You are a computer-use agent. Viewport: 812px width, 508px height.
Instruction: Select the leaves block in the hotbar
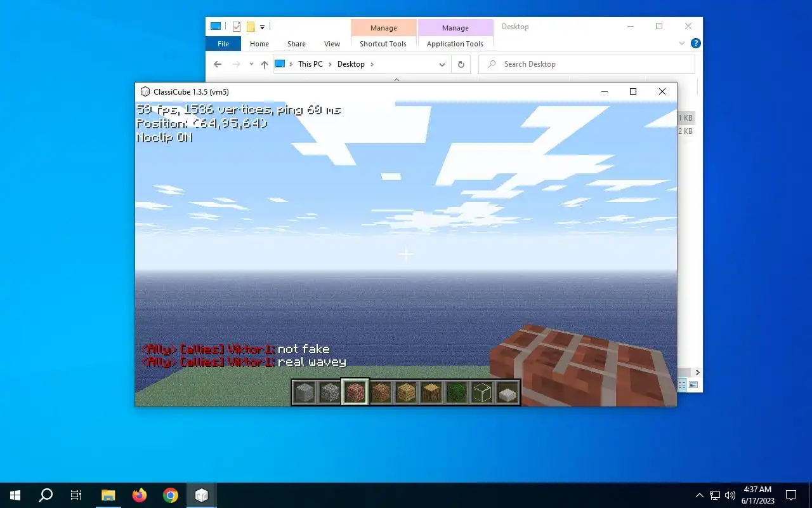tap(457, 393)
